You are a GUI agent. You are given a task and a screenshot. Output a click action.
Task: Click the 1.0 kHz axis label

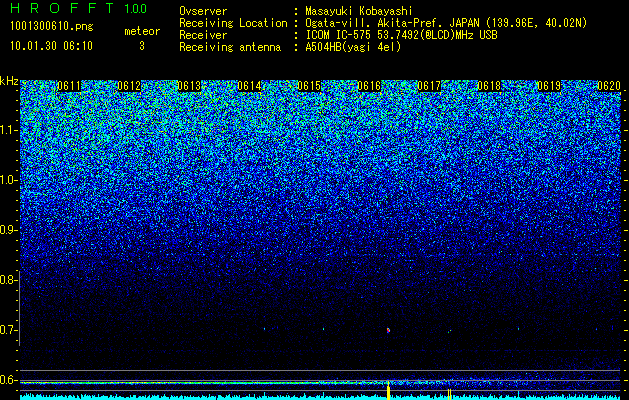tap(8, 180)
